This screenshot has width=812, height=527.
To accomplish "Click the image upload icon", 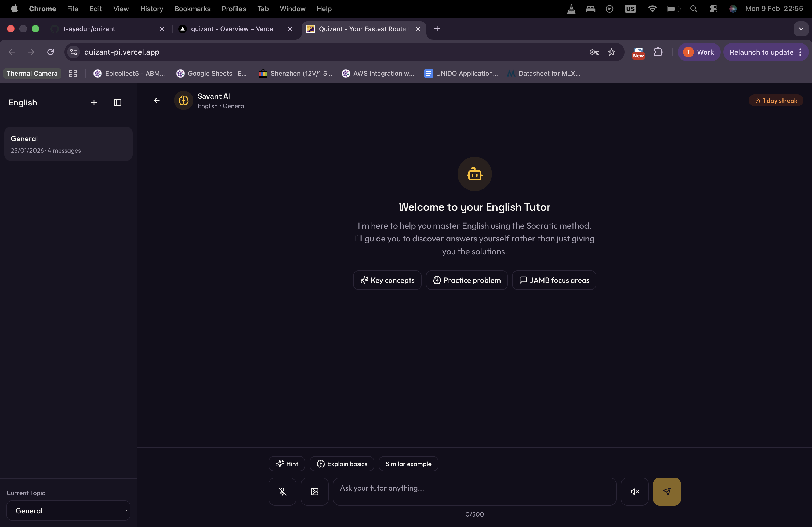I will [x=314, y=491].
